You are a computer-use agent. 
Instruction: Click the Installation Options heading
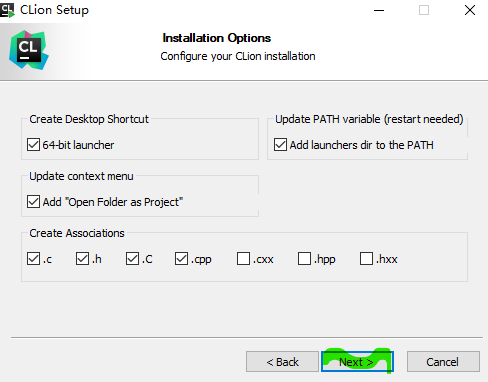pos(217,38)
